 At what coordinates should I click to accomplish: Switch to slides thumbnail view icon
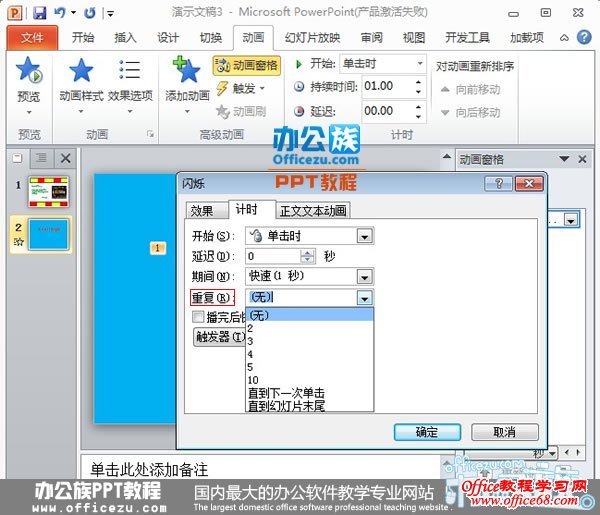[x=17, y=158]
